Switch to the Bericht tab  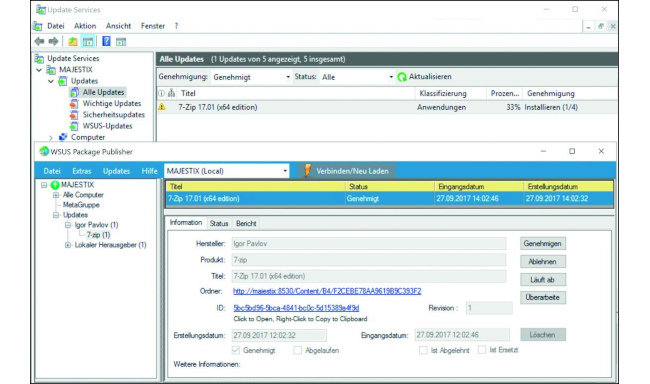tap(246, 224)
